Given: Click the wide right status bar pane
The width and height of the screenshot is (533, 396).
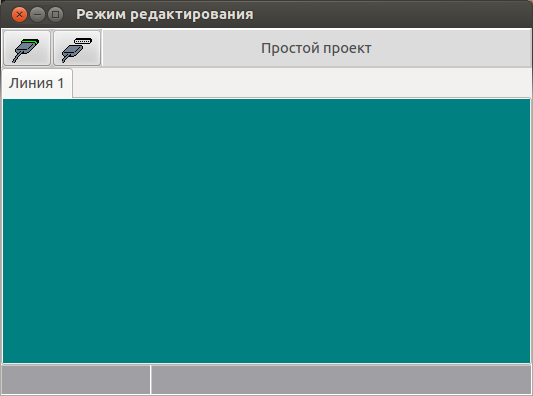Looking at the screenshot, I should 341,379.
